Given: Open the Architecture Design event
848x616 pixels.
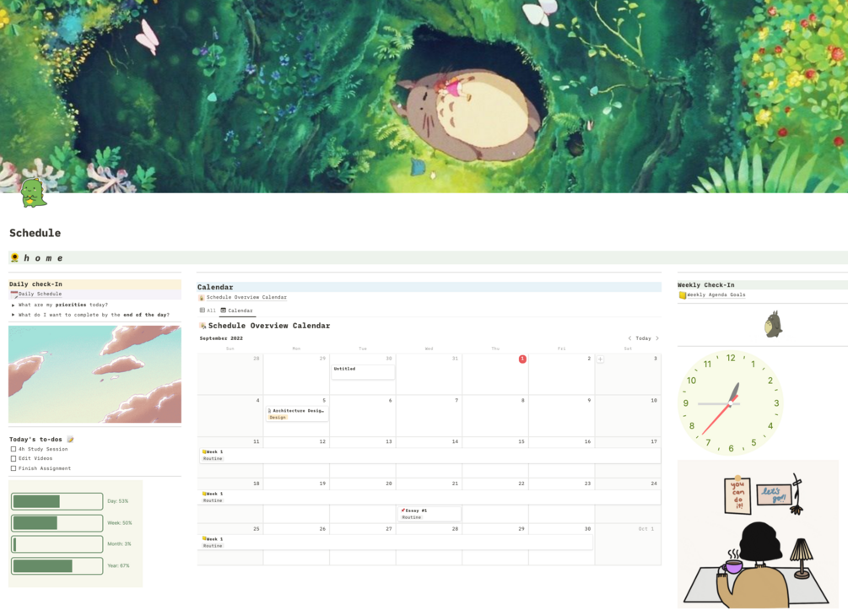Looking at the screenshot, I should [297, 413].
